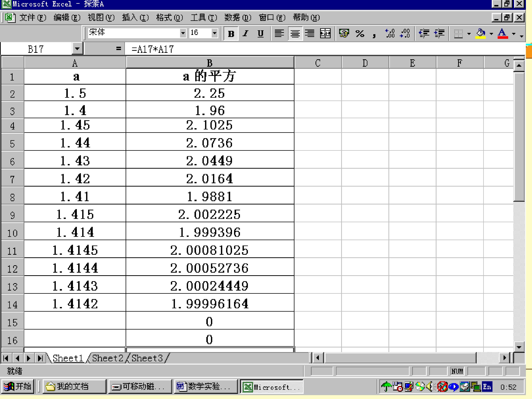The width and height of the screenshot is (532, 399).
Task: Click the increase decimal icon
Action: 390,33
